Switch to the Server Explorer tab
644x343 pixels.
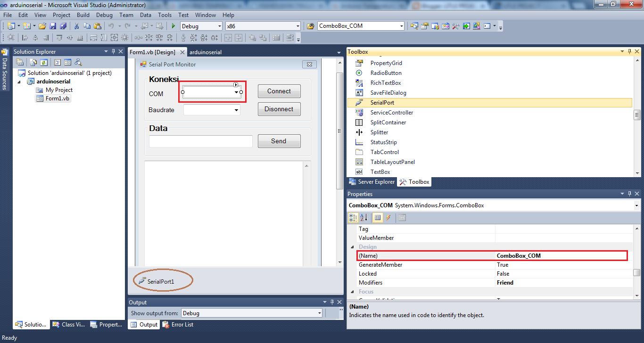pos(372,182)
